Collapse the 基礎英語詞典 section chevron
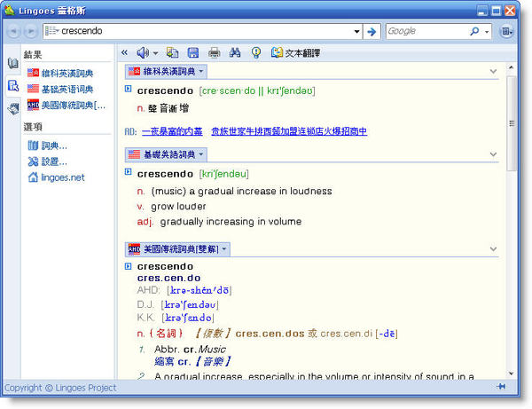Viewport: 532px width, 409px height. 493,154
